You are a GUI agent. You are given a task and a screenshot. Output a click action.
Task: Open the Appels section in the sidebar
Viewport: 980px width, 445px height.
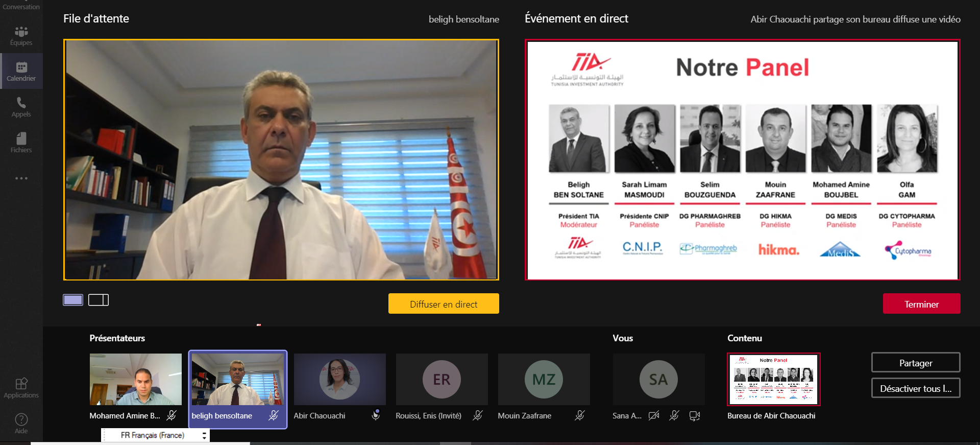(21, 107)
